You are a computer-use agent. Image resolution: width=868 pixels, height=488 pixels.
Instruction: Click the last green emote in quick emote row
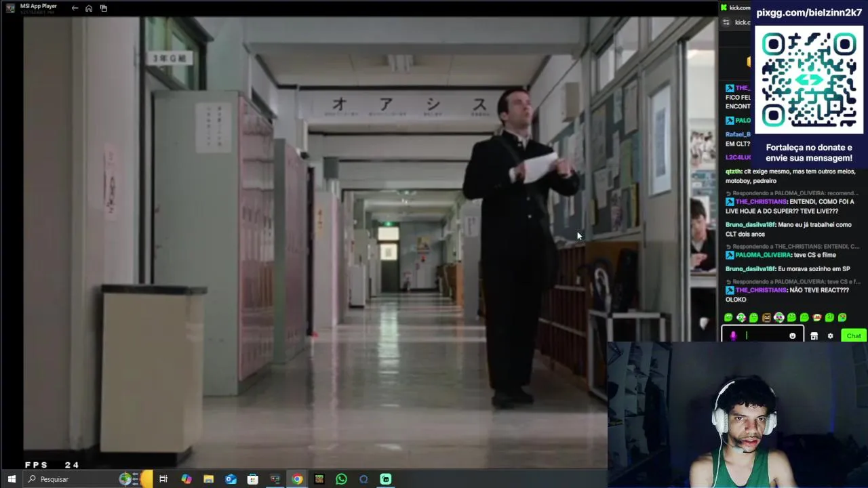pyautogui.click(x=842, y=317)
